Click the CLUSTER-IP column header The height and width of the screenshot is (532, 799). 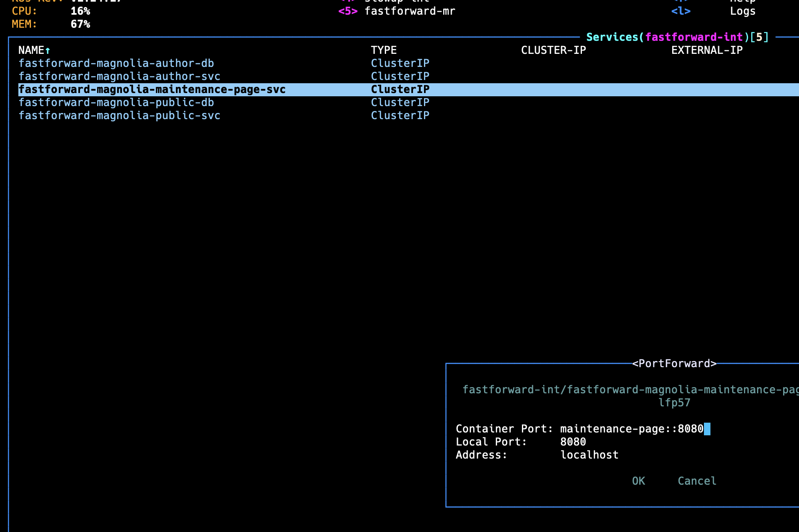pyautogui.click(x=553, y=50)
